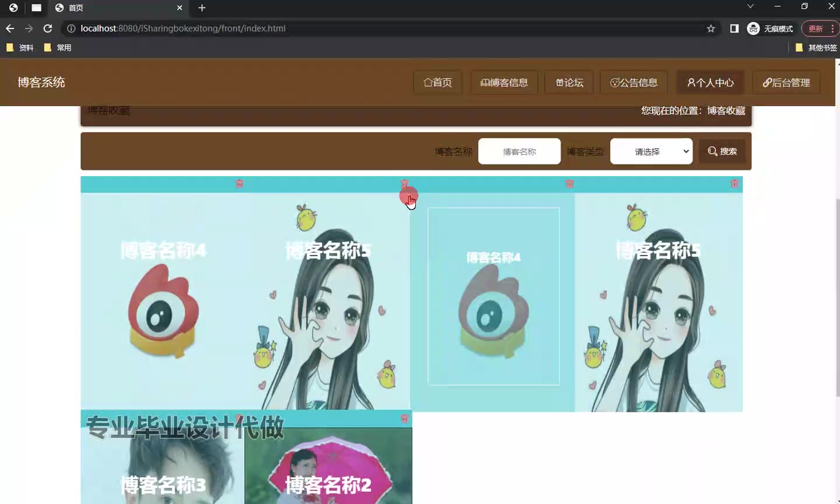The height and width of the screenshot is (504, 840).
Task: Open the 常用 bookmarks folder
Action: click(58, 48)
